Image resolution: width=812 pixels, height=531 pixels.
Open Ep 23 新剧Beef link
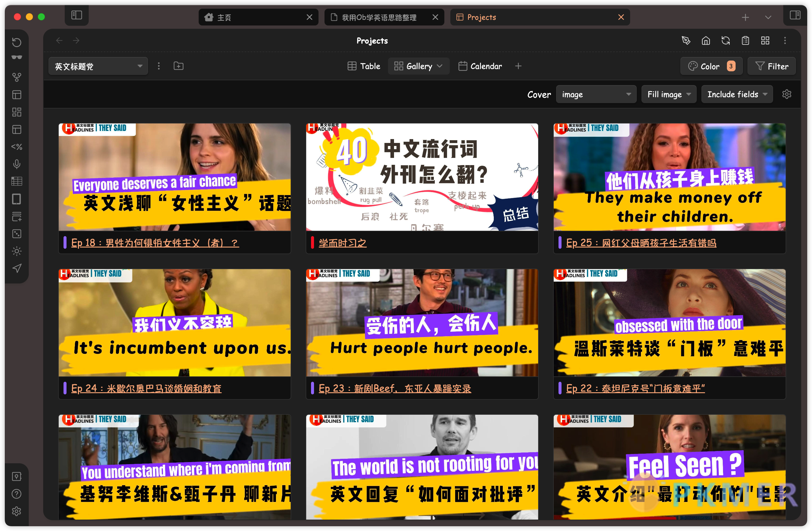point(395,388)
